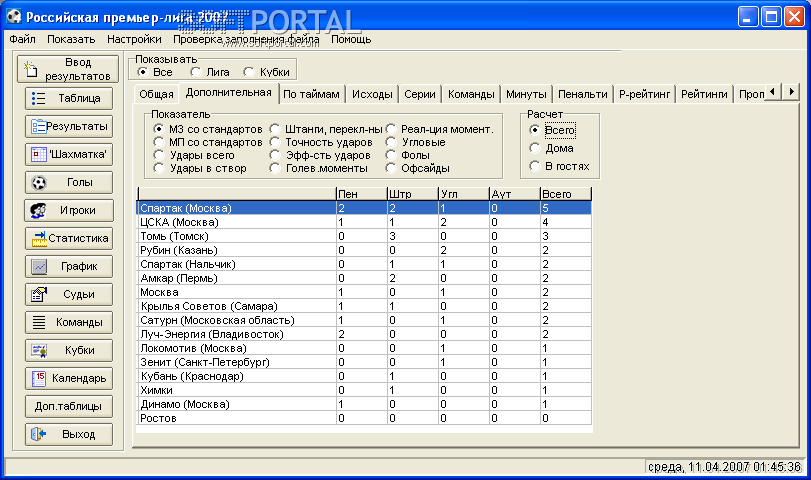This screenshot has height=480, width=811.
Task: Select the Все display radio button
Action: [142, 72]
